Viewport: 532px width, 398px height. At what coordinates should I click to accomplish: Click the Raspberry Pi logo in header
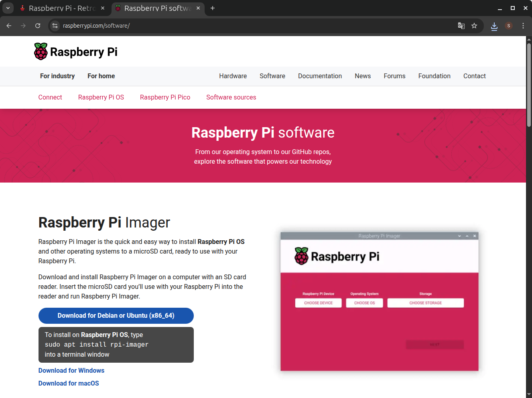coord(76,52)
